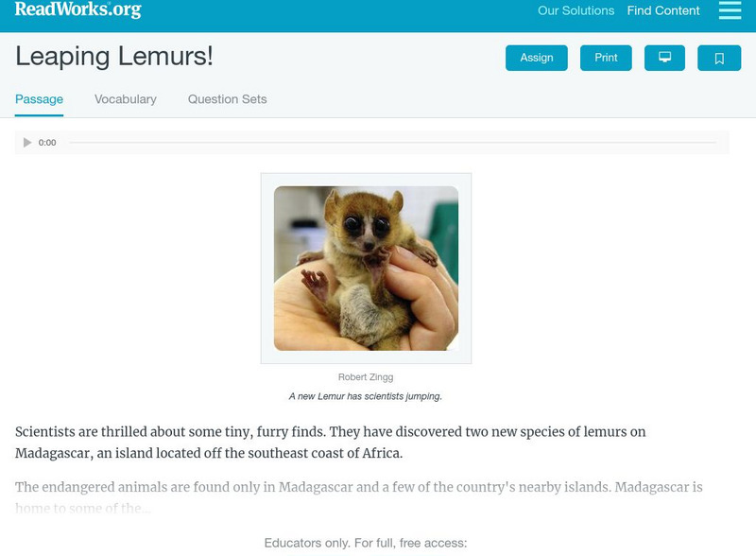
Task: Start the read-aloud playback control
Action: 26,143
